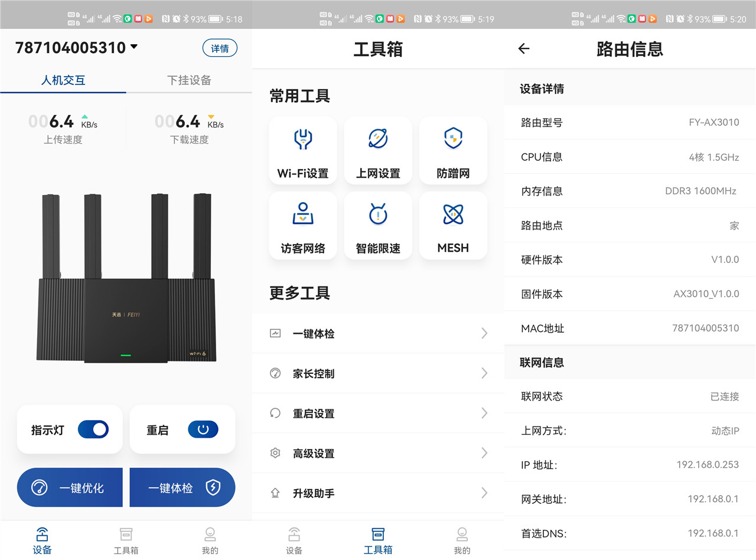Image resolution: width=756 pixels, height=560 pixels.
Task: Tap 路由地点 value 家
Action: coord(734,226)
